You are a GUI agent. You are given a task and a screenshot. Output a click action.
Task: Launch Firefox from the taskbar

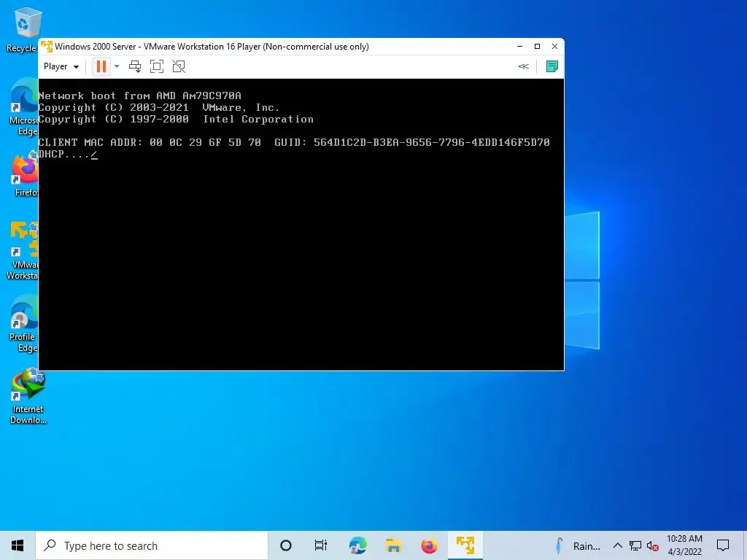(429, 545)
